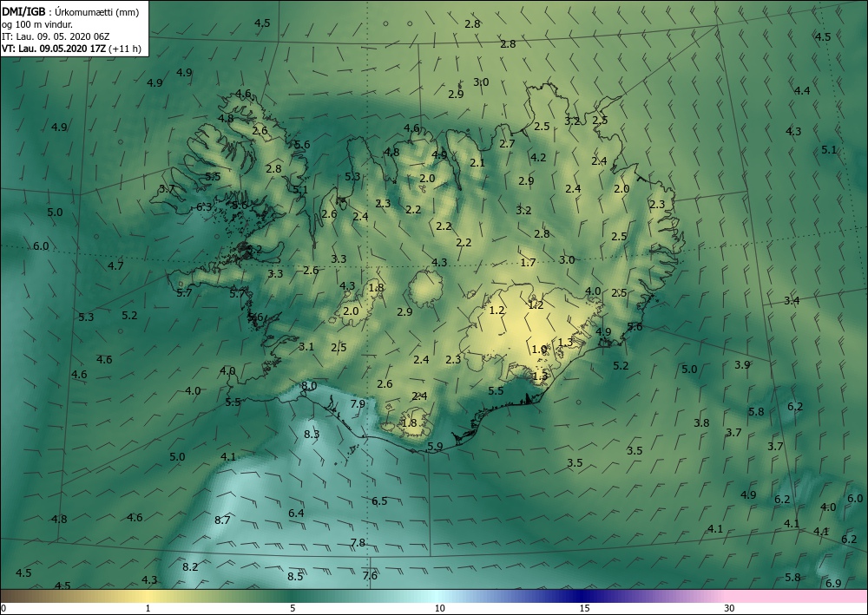
Task: Click the color scale label '5'
Action: [x=293, y=608]
